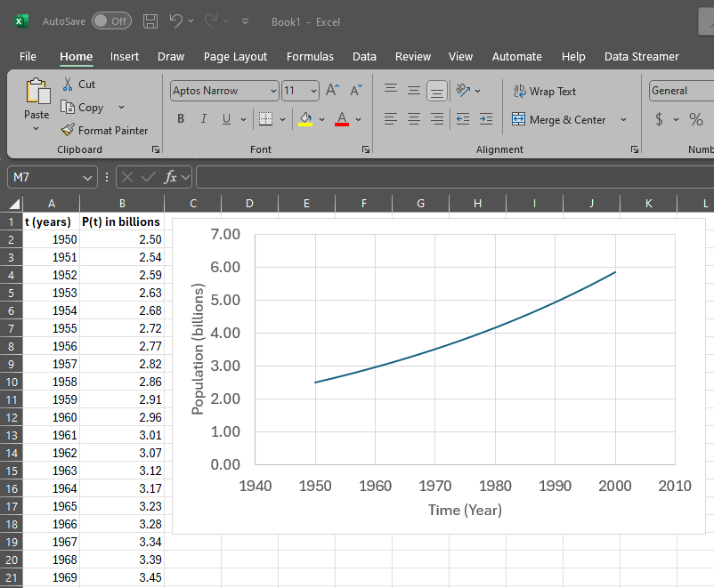Expand underline style arrow
This screenshot has width=714, height=588.
point(243,119)
